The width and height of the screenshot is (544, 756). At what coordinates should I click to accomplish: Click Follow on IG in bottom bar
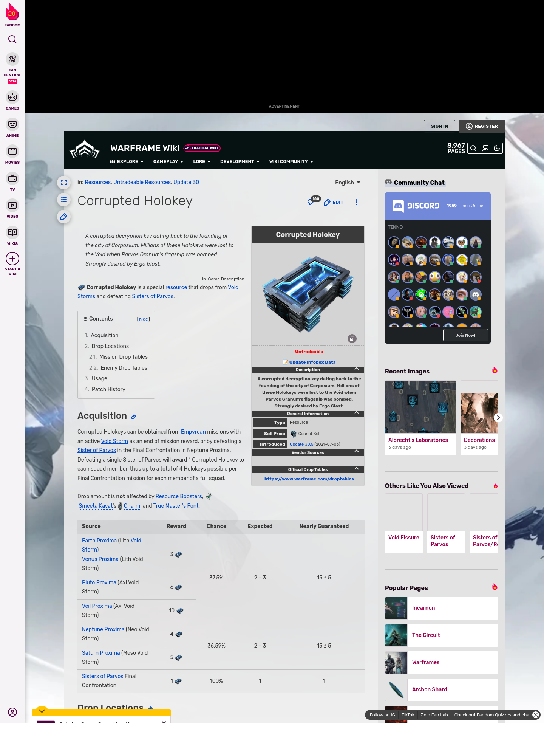tap(382, 715)
